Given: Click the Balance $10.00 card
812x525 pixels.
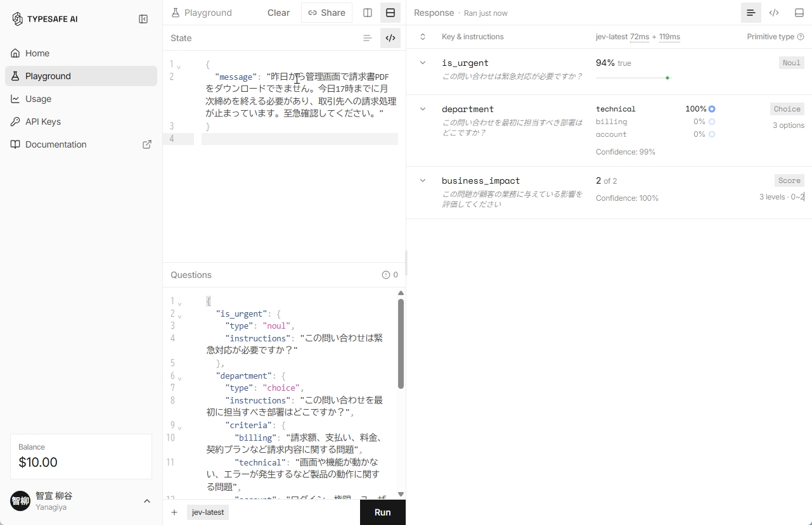Looking at the screenshot, I should (81, 457).
